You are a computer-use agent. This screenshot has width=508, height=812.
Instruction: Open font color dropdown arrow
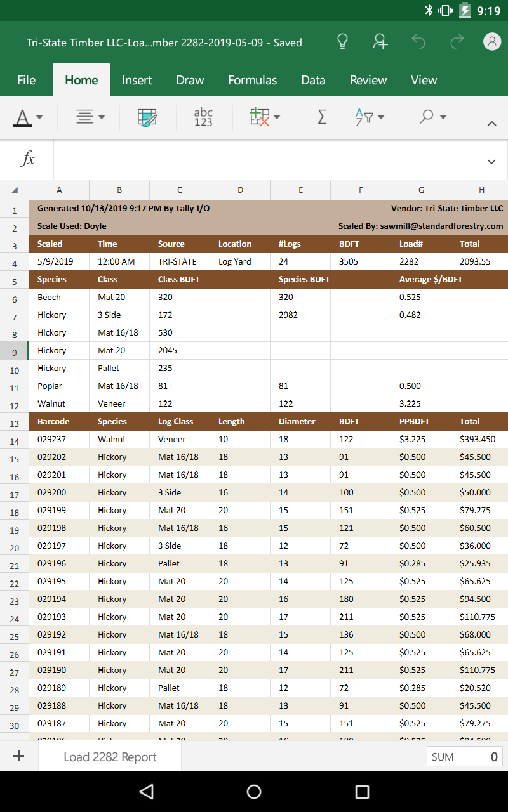pyautogui.click(x=39, y=117)
